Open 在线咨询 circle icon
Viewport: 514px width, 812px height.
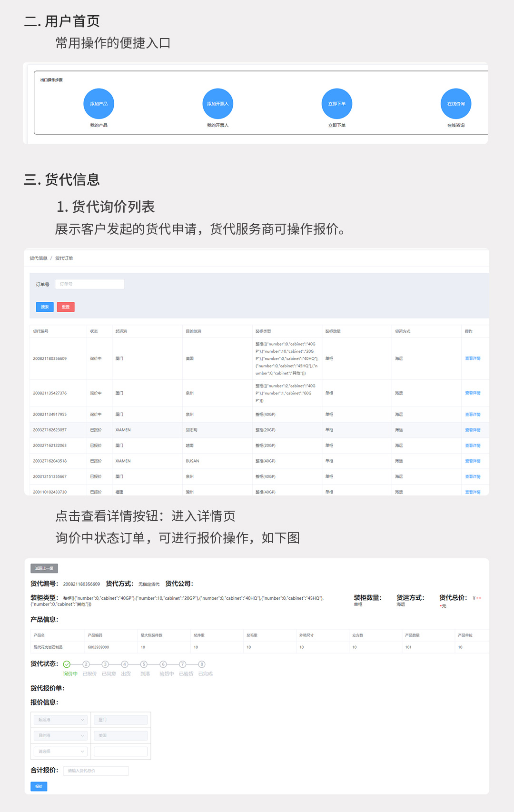pyautogui.click(x=455, y=104)
